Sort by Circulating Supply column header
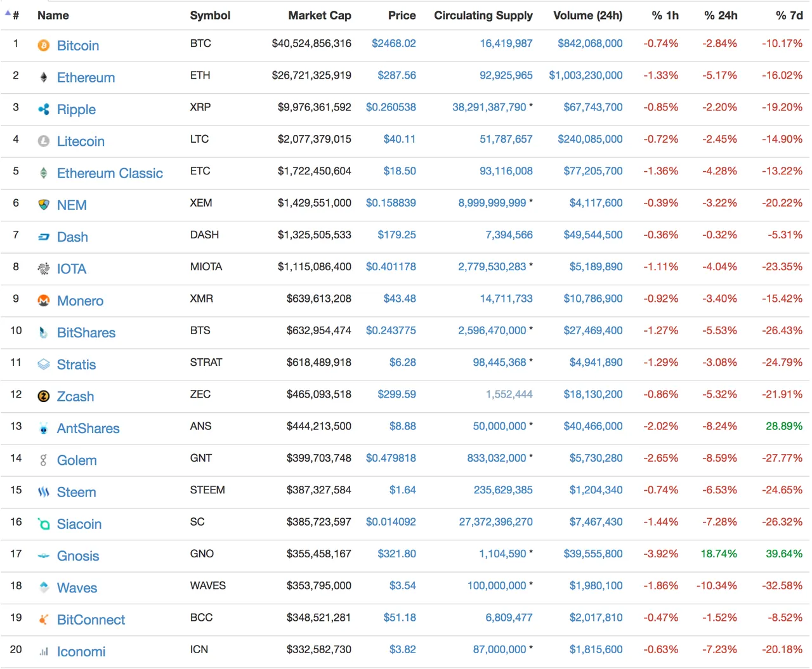Screen dimensions: 812x669 483,15
